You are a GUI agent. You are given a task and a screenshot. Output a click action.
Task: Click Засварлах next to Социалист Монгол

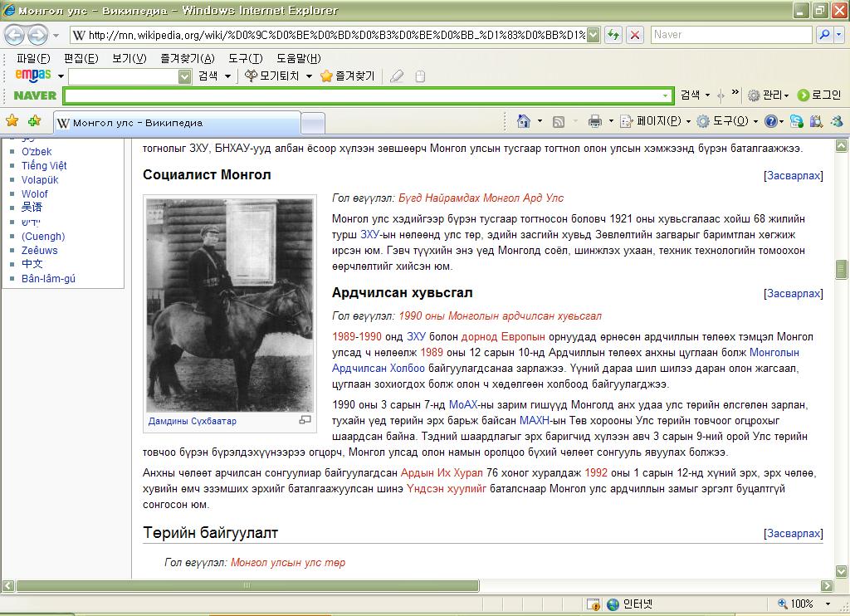[794, 176]
